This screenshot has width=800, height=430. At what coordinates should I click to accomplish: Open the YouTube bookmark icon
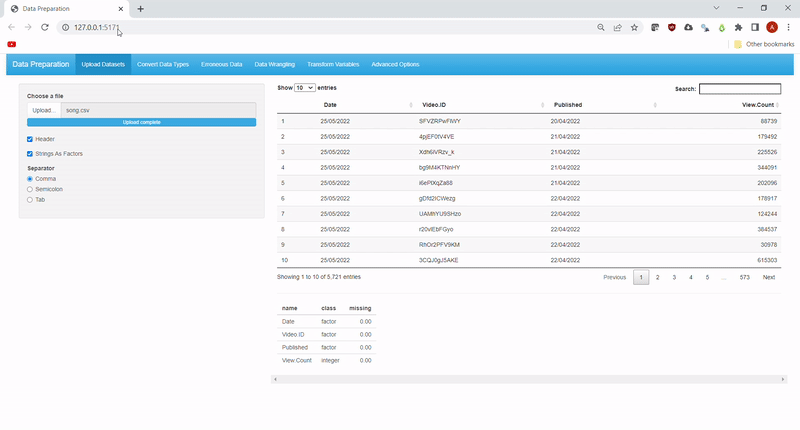coord(12,44)
